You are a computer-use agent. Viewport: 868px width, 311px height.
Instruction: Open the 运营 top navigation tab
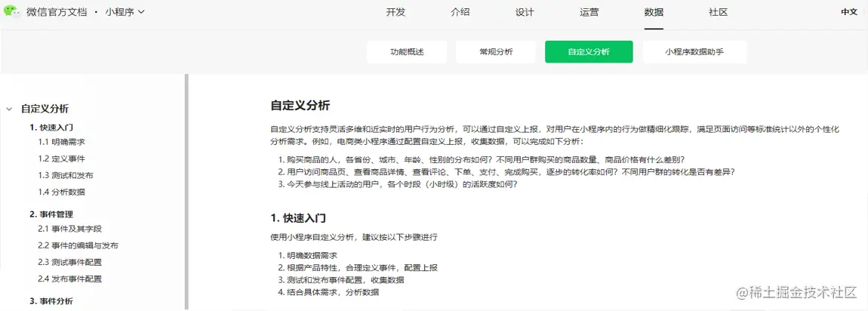coord(589,12)
